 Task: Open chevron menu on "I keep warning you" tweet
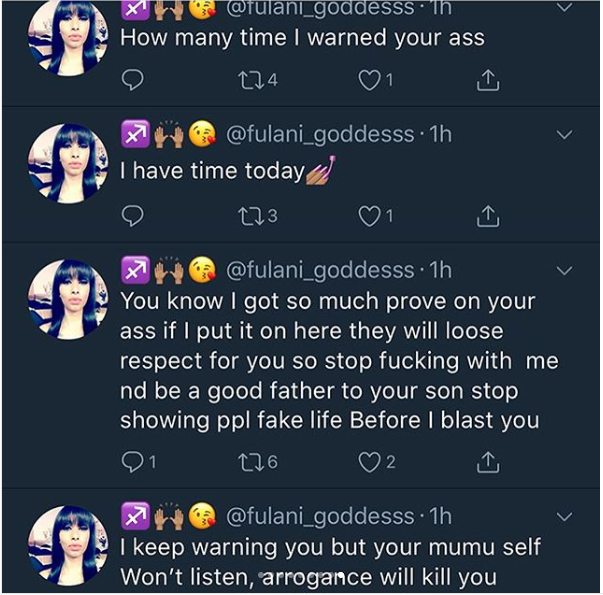[x=564, y=516]
